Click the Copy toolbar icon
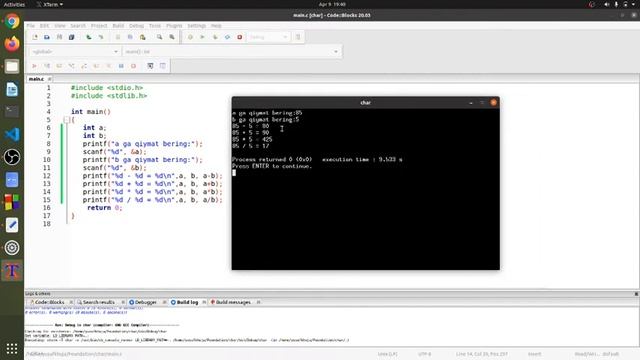This screenshot has height=360, width=640. tap(130, 37)
